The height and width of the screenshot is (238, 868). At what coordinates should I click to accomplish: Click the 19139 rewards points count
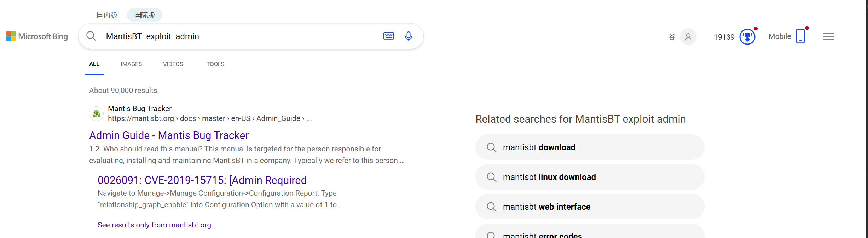724,37
